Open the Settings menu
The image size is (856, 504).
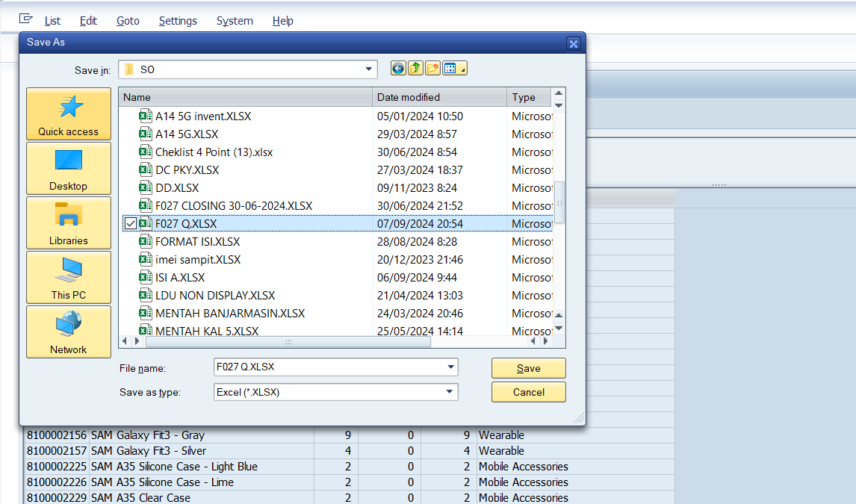(178, 21)
